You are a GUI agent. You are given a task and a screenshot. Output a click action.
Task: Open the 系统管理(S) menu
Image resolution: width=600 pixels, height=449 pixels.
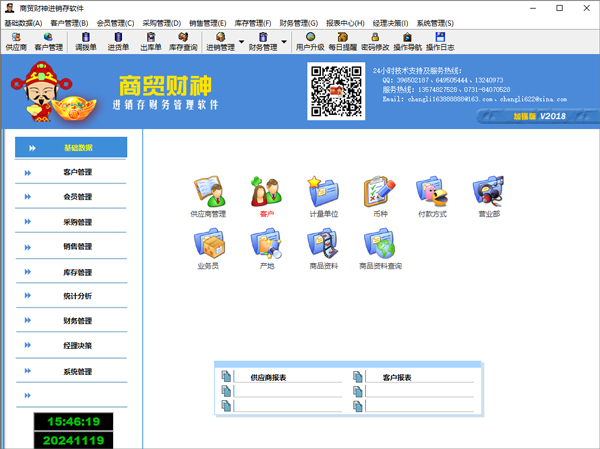435,23
